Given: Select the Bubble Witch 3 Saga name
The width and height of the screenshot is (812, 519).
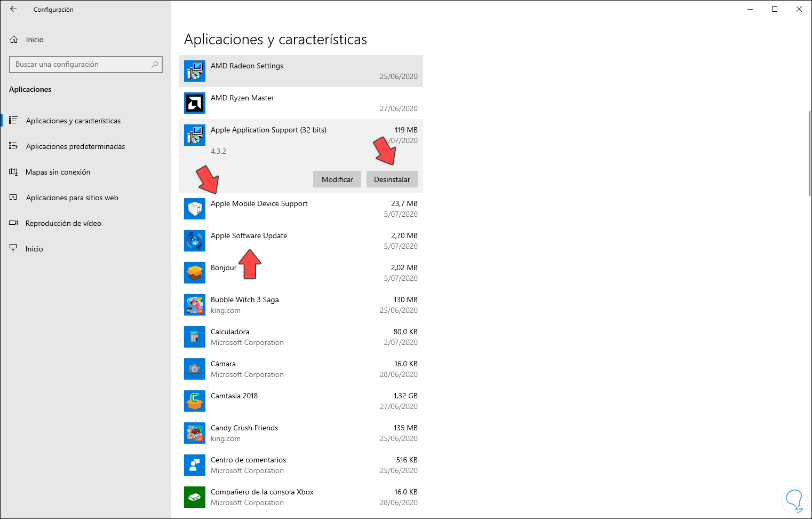Looking at the screenshot, I should pyautogui.click(x=245, y=300).
